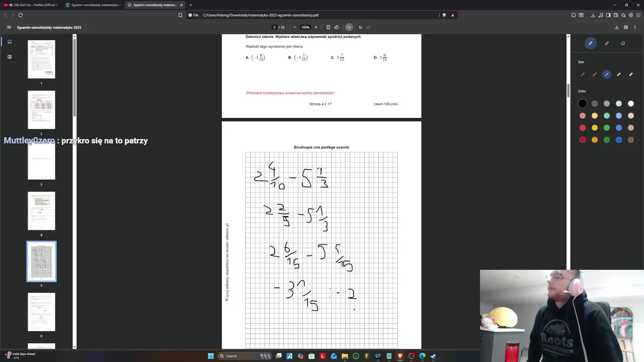Viewport: 644px width, 362px height.
Task: Pick the light pink swatch in second row
Action: point(583,116)
